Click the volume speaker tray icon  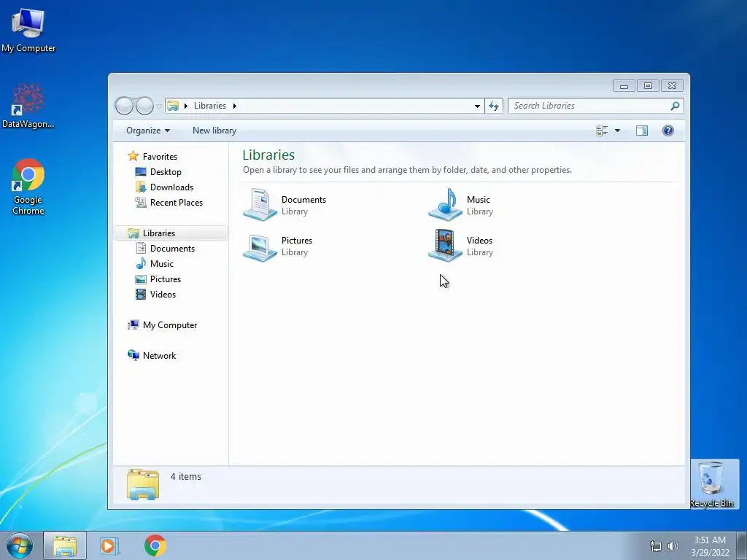click(x=673, y=546)
